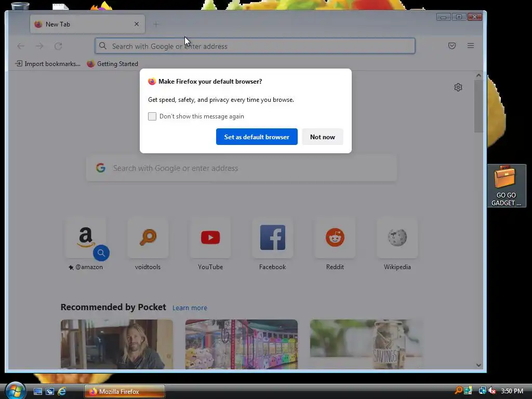Select GO GO GADGET desktop icon
This screenshot has width=532, height=399.
tap(506, 185)
